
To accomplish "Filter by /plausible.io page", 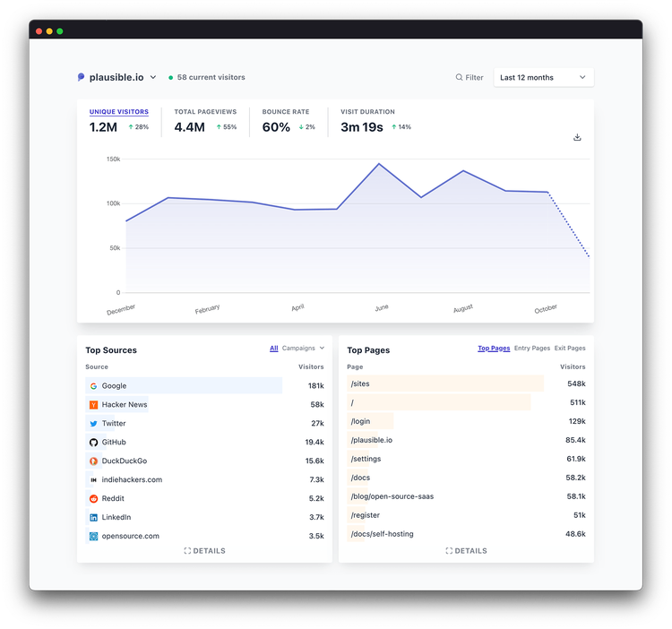I will pos(372,440).
